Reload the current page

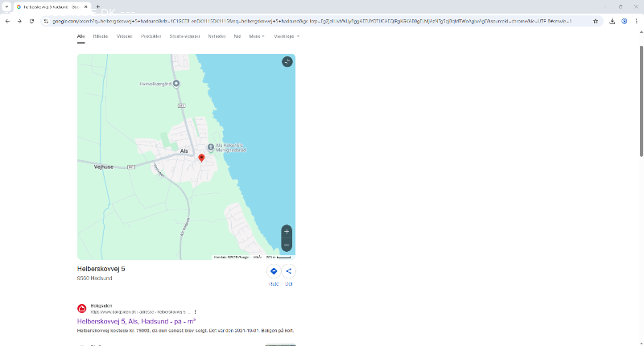(x=32, y=21)
